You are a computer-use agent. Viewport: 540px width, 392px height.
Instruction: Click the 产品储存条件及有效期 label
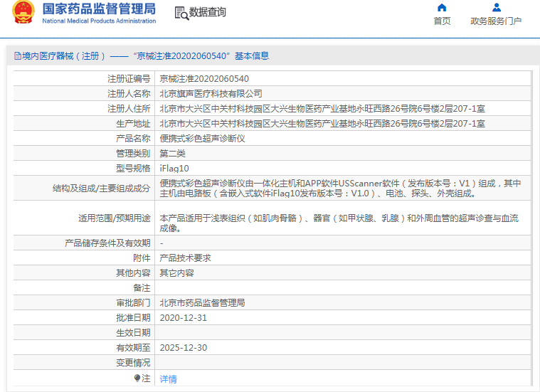pyautogui.click(x=108, y=243)
